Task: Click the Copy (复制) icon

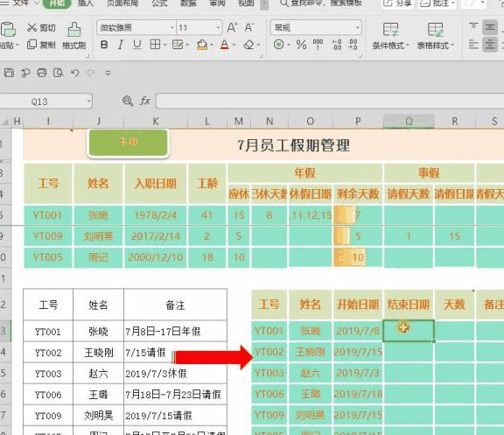Action: point(31,45)
